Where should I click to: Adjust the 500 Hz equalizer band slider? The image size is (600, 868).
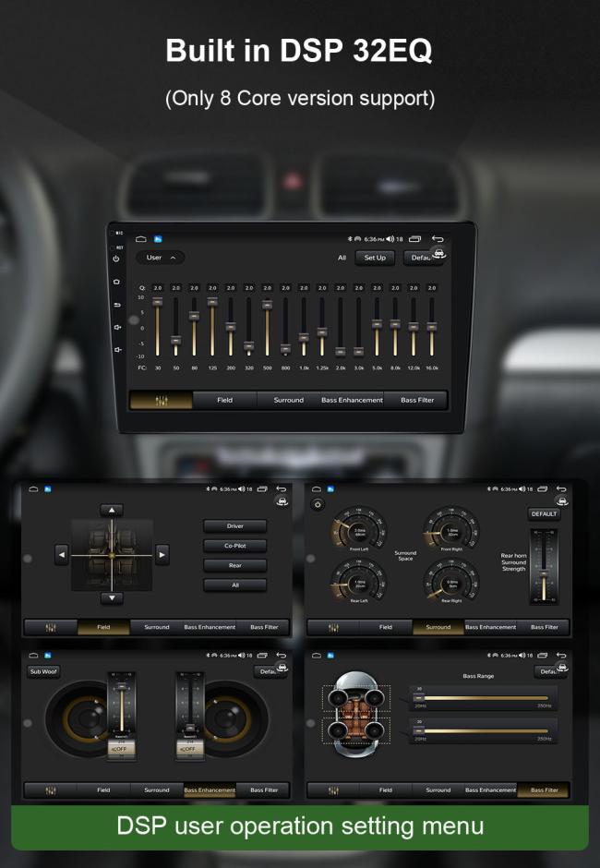267,305
